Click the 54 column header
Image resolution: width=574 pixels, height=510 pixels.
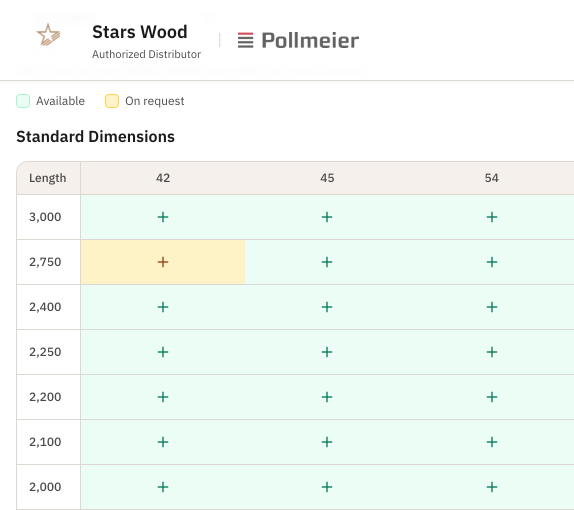[492, 178]
